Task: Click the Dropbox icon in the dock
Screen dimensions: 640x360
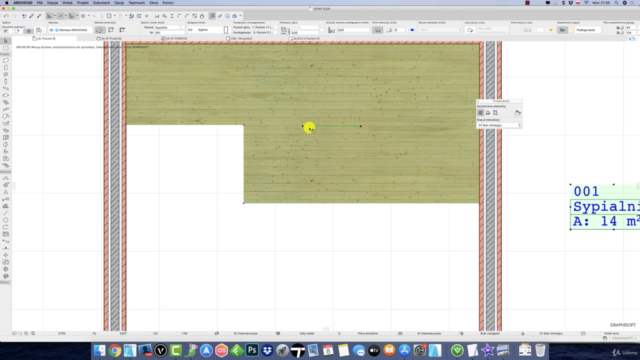Action: point(267,350)
